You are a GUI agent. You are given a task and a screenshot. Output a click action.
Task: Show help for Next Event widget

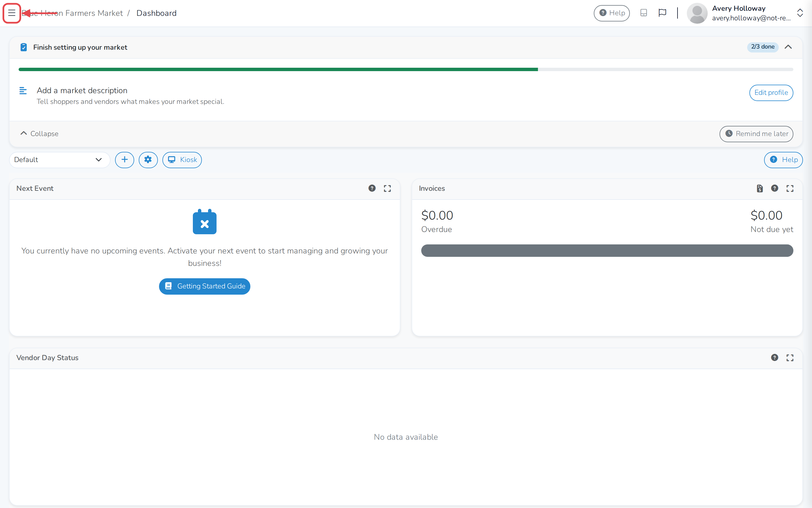[372, 189]
